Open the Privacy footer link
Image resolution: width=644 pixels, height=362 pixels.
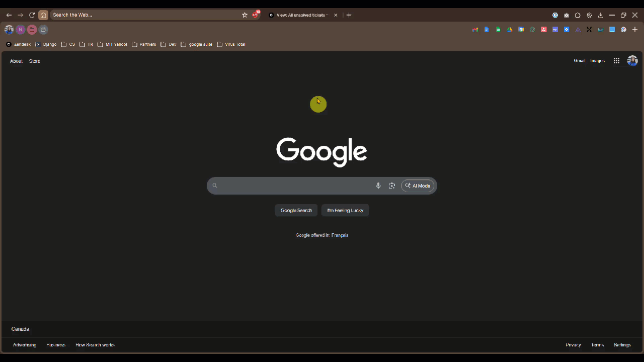573,345
